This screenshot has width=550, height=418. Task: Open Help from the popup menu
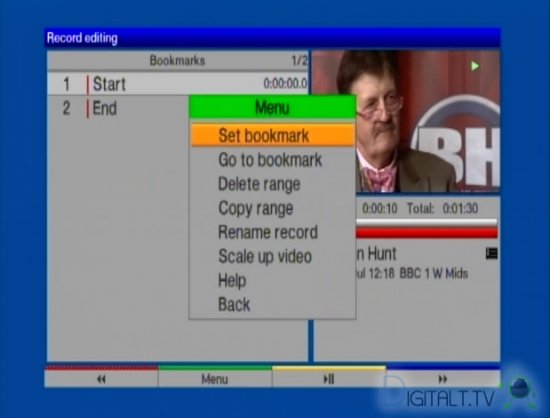232,281
